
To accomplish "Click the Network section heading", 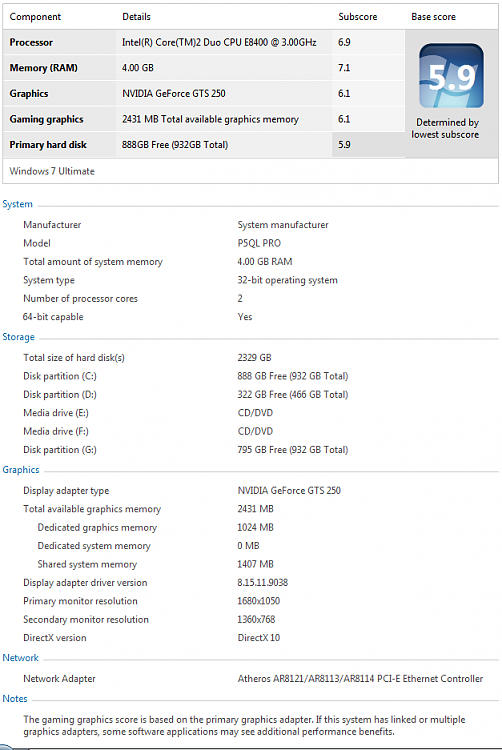I will [x=21, y=658].
